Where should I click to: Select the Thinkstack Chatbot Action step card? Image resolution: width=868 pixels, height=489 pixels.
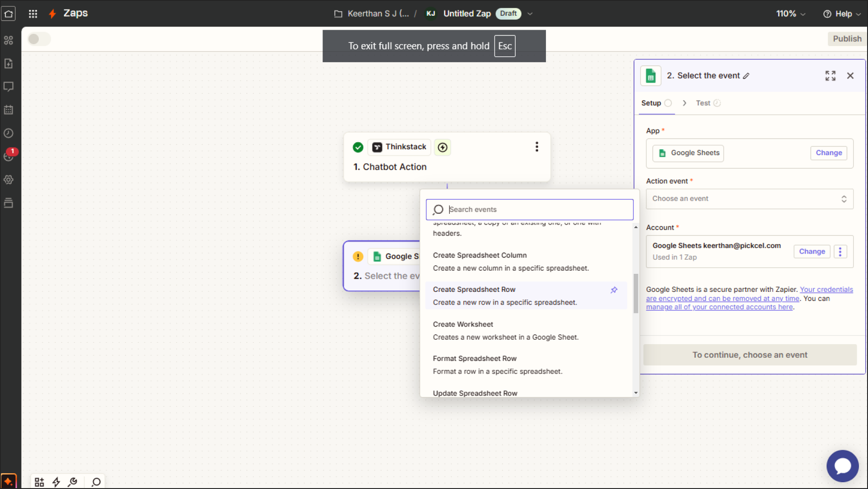coord(447,157)
